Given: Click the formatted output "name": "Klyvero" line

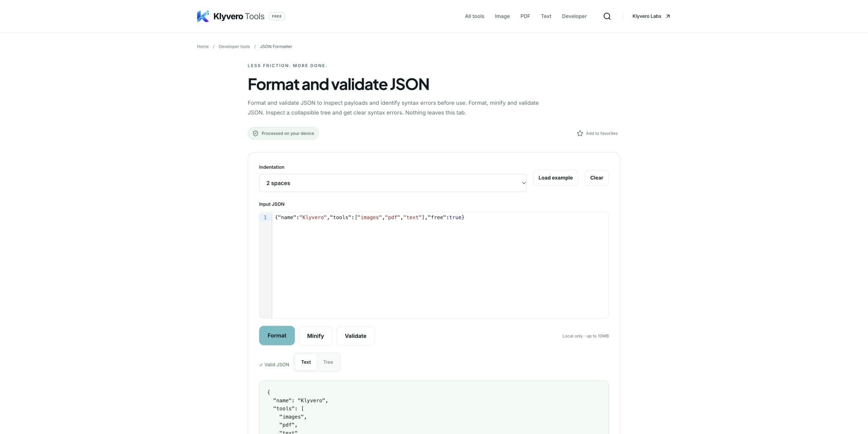Looking at the screenshot, I should (301, 401).
